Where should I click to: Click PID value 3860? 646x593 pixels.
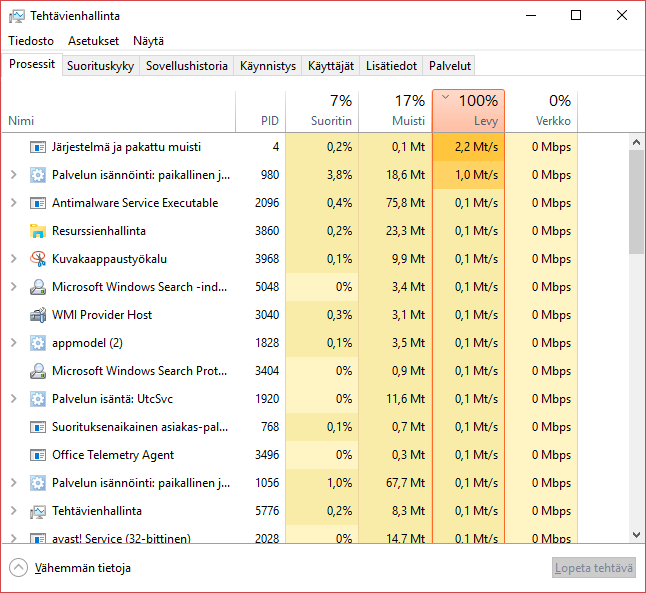click(x=267, y=231)
